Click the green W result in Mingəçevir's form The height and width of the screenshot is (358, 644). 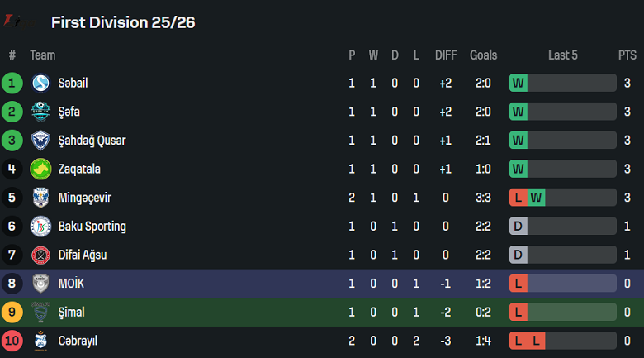point(537,198)
